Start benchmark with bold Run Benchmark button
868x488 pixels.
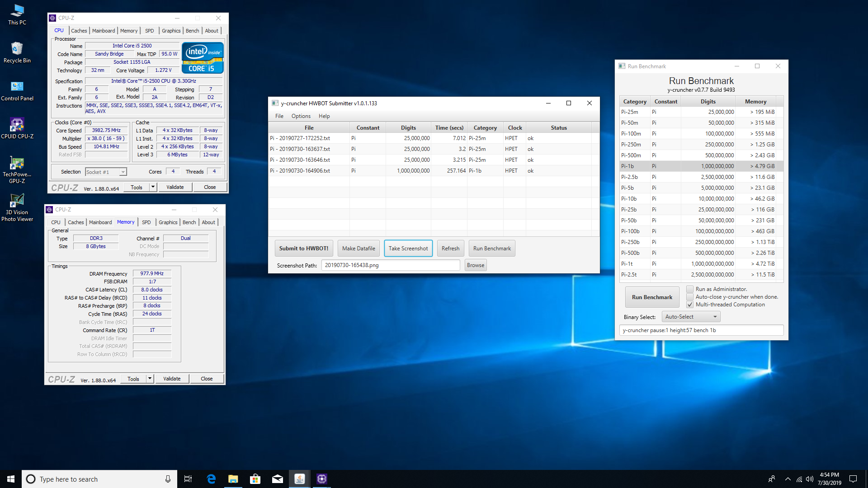(x=652, y=297)
